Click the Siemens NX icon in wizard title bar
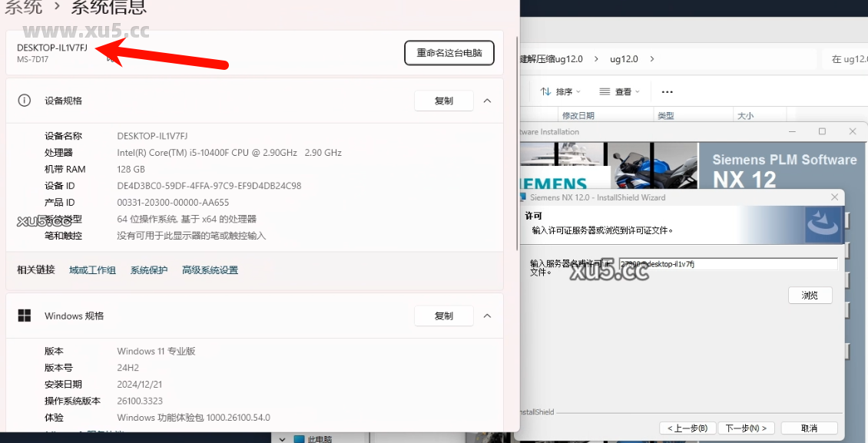This screenshot has width=868, height=443. click(x=523, y=197)
